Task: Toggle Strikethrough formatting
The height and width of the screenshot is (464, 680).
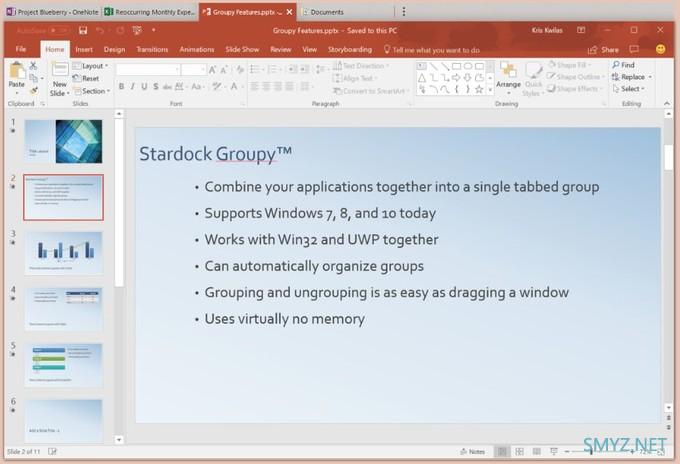Action: pos(167,87)
